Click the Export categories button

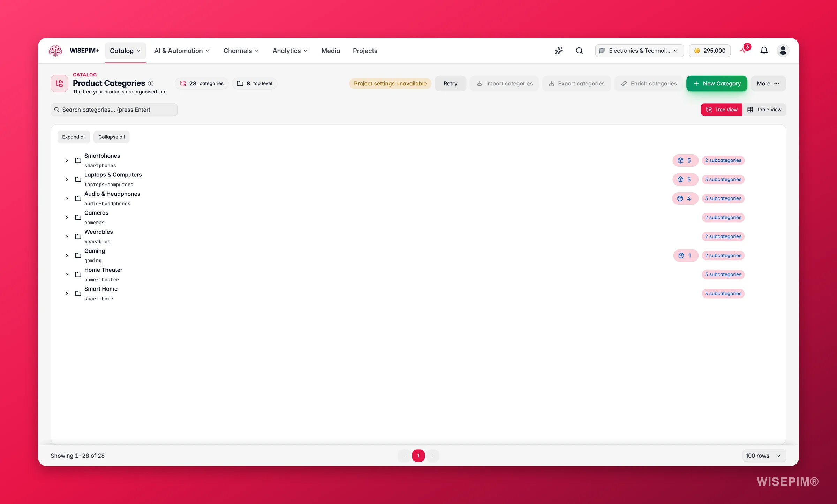pos(576,83)
